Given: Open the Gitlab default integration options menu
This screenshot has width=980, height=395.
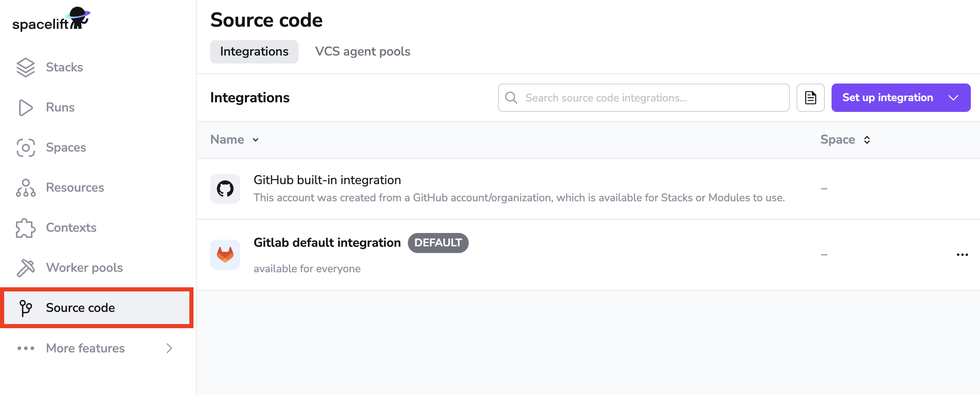Looking at the screenshot, I should [x=962, y=254].
